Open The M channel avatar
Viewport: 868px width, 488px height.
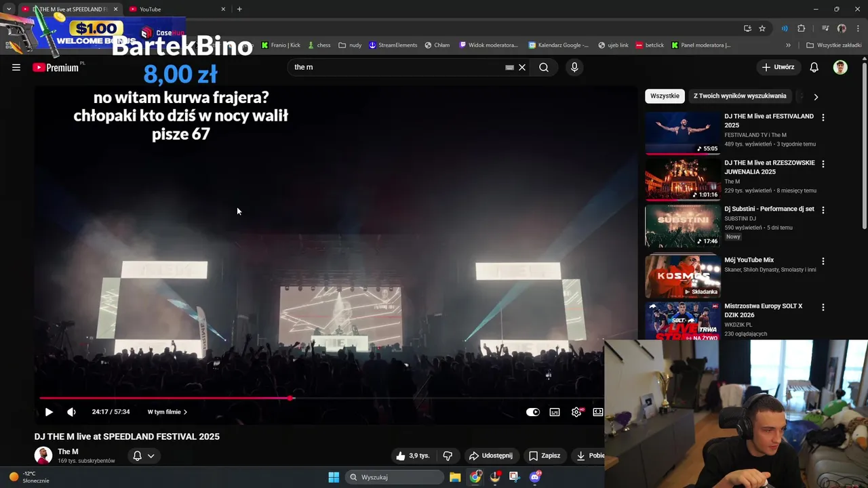coord(43,455)
